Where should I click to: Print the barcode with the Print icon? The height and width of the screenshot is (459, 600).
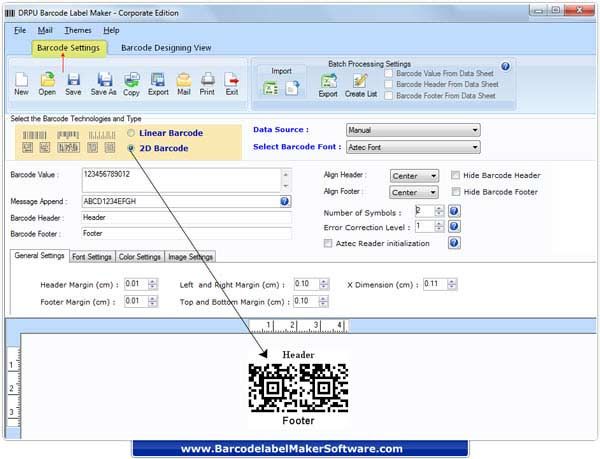tap(207, 81)
